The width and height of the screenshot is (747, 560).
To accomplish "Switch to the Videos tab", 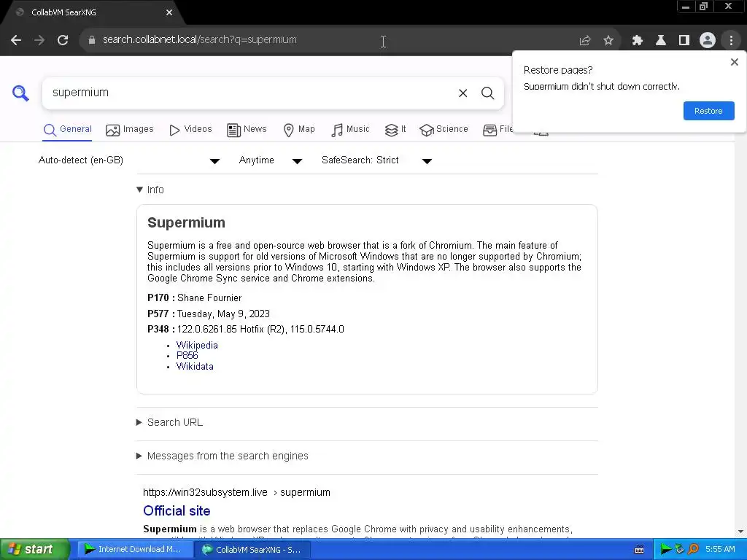I will pos(190,129).
